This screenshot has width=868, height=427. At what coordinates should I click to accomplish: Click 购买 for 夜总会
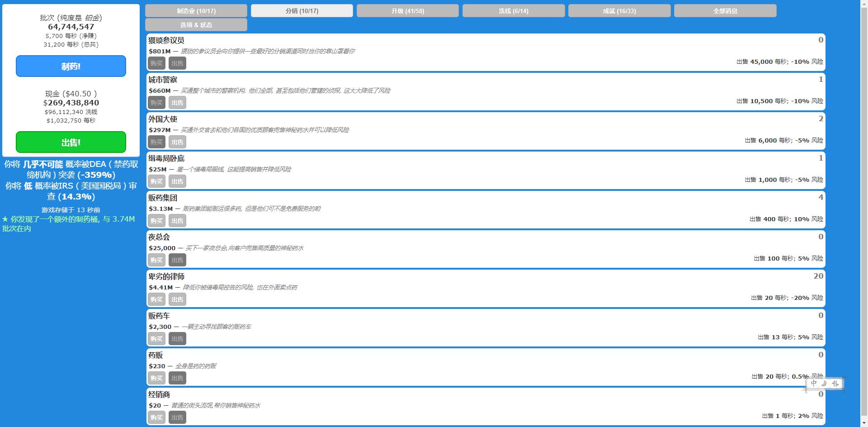tap(156, 260)
